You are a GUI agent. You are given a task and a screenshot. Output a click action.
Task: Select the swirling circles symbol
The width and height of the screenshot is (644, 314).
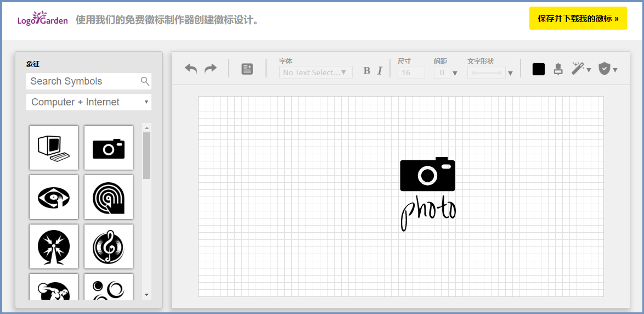[x=109, y=287]
